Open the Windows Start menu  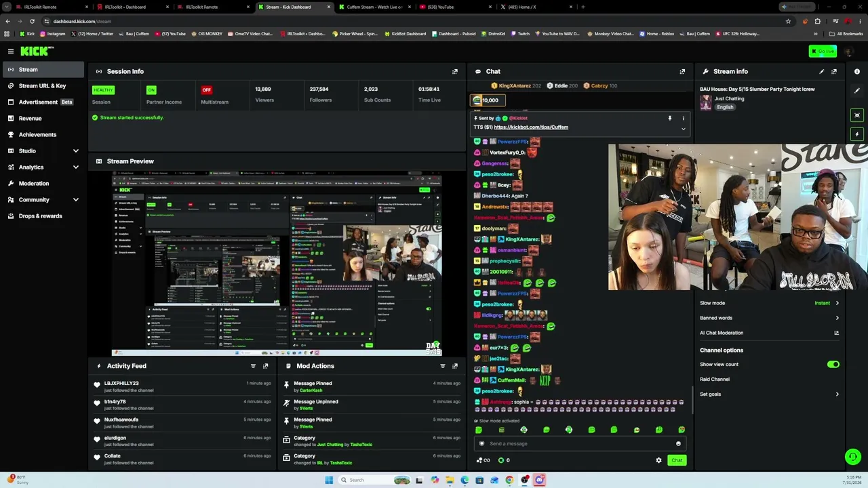pyautogui.click(x=329, y=480)
